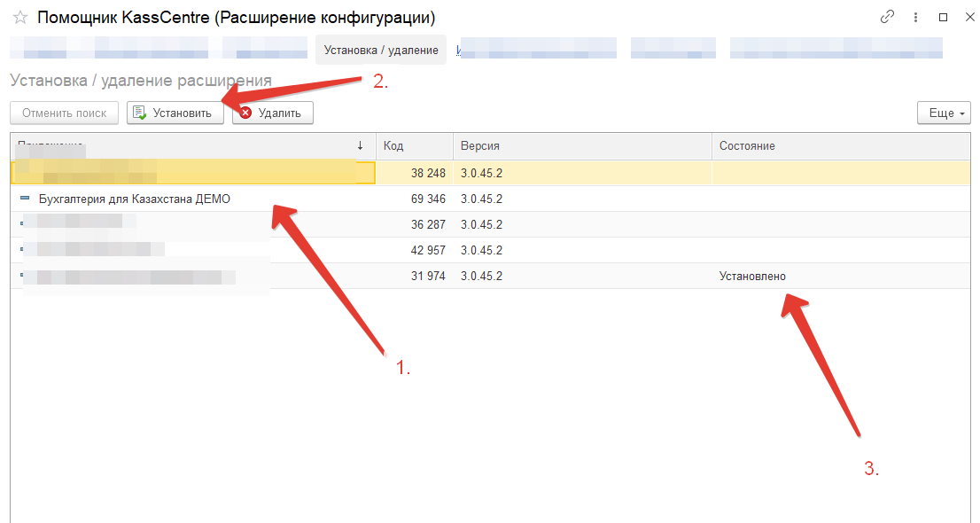Select the Бухгалтерия для Казахстана ДЕМО row
The height and width of the screenshot is (523, 980).
tap(134, 199)
